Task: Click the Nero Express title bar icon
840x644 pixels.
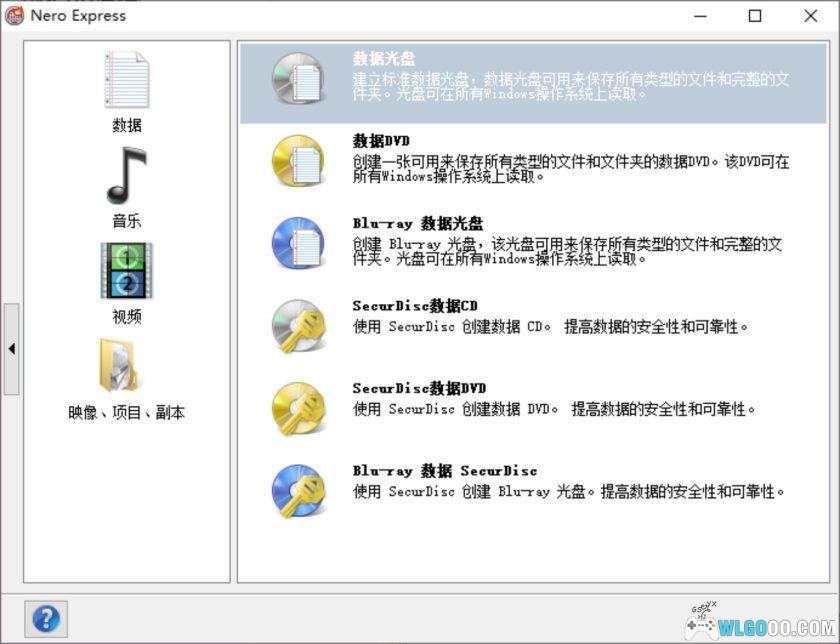Action: coord(15,15)
